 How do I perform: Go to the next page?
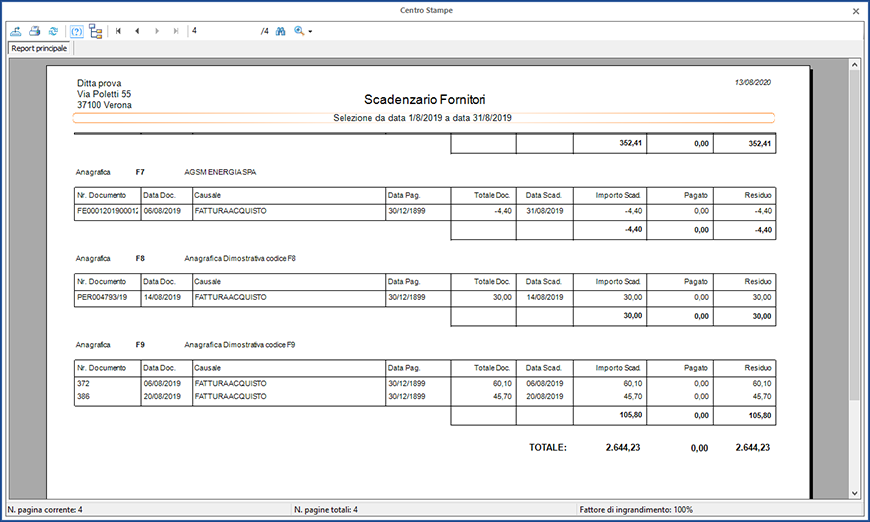coord(157,31)
